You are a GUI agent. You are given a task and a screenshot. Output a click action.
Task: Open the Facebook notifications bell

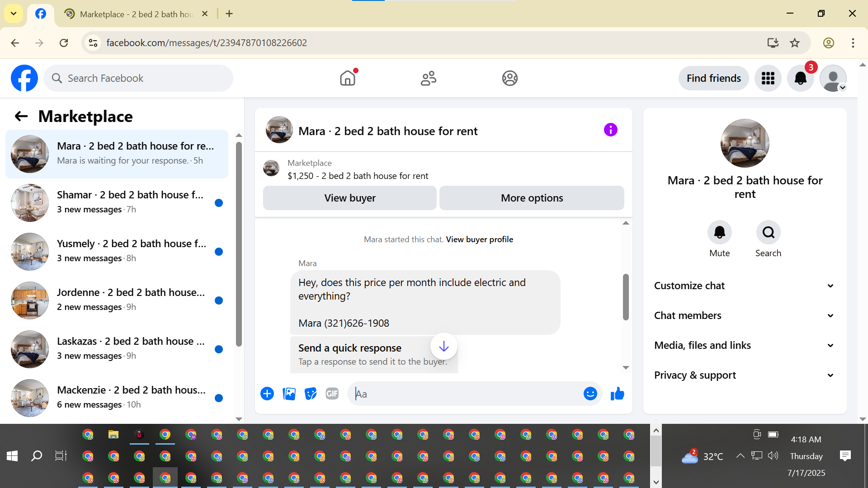click(x=800, y=78)
